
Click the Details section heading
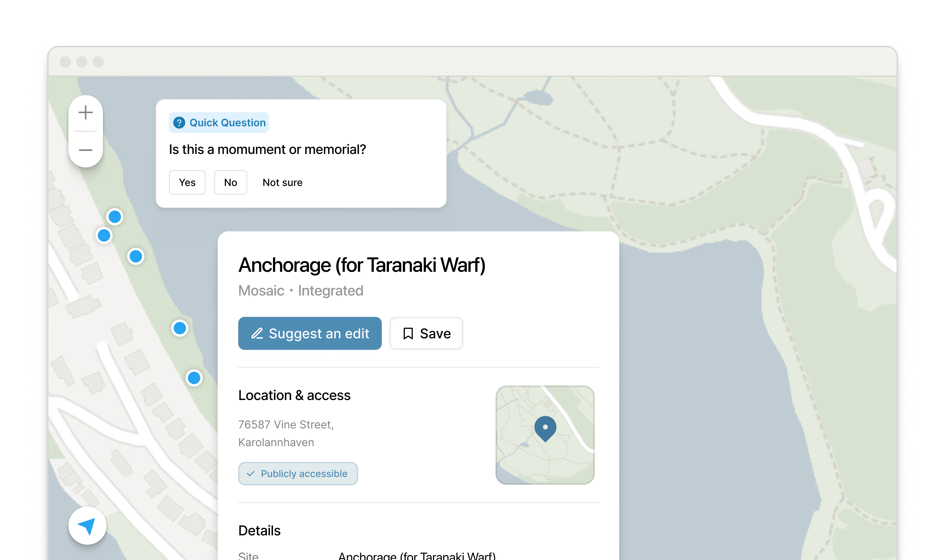point(259,530)
